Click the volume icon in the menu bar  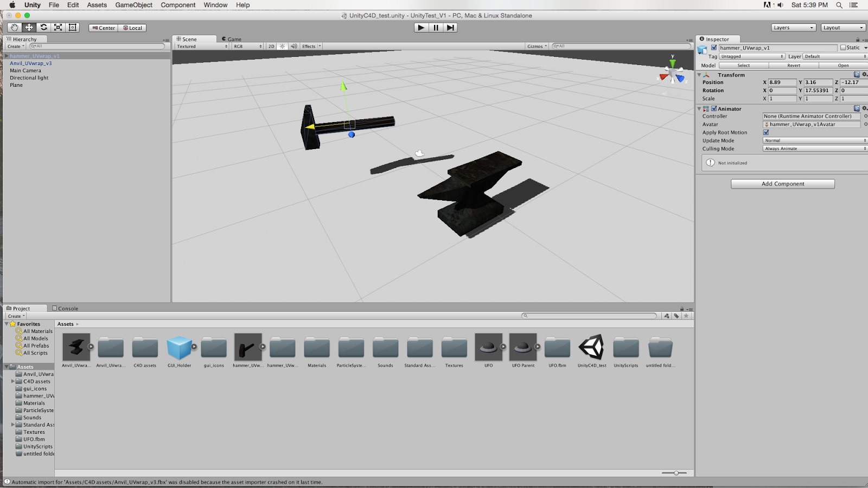click(780, 5)
